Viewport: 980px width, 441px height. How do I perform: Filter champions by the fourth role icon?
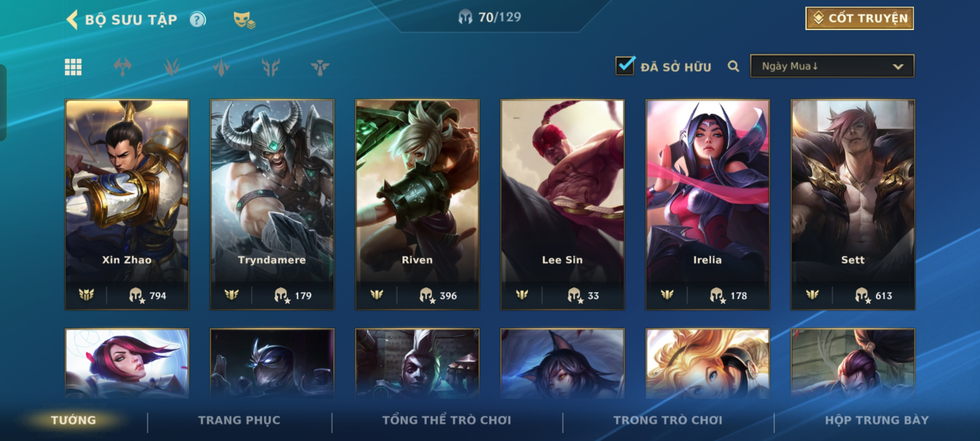click(x=271, y=67)
